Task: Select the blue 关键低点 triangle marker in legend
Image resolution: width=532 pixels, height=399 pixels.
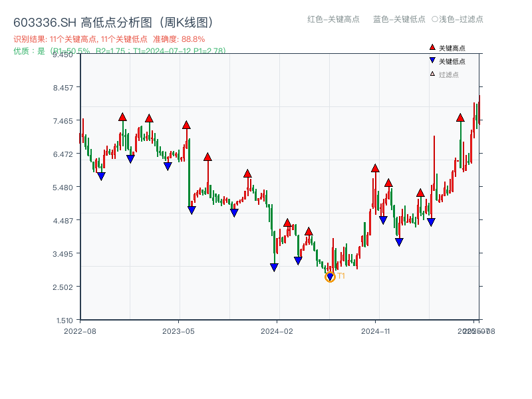Action: tap(432, 60)
